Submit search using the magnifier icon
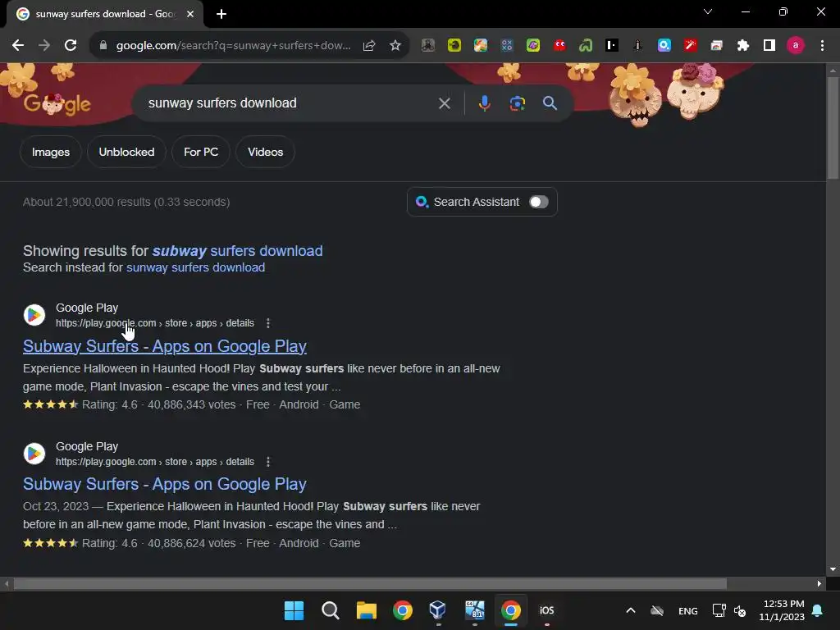 550,103
